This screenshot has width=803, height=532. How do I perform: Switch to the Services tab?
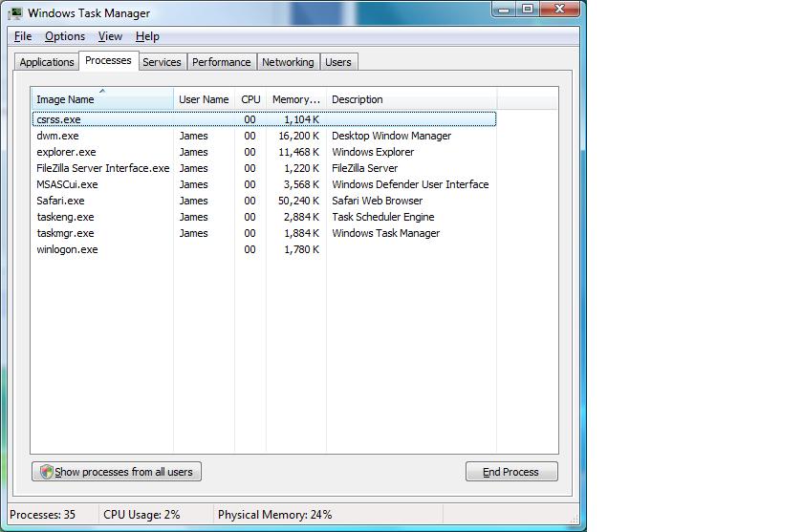coord(162,62)
